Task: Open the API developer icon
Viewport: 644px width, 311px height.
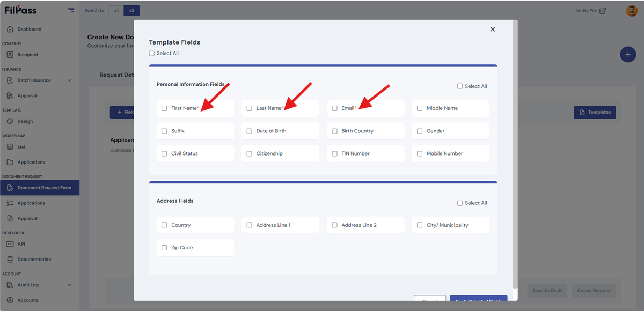Action: coord(10,244)
